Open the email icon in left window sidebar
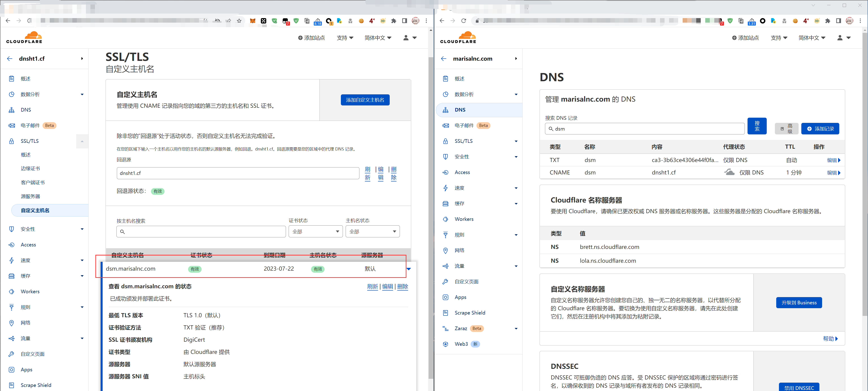Screen dimensions: 868x391 (x=12, y=126)
